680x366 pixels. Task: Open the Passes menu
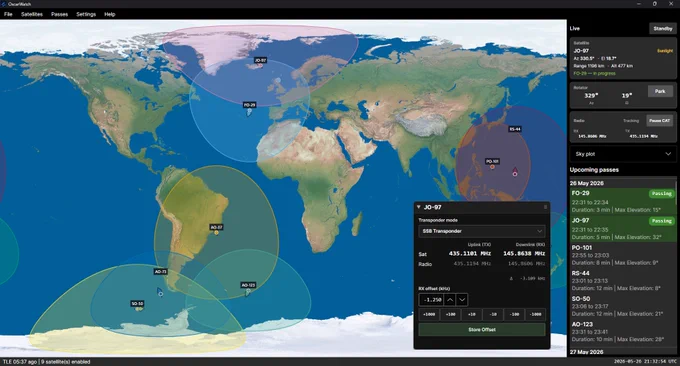(59, 14)
